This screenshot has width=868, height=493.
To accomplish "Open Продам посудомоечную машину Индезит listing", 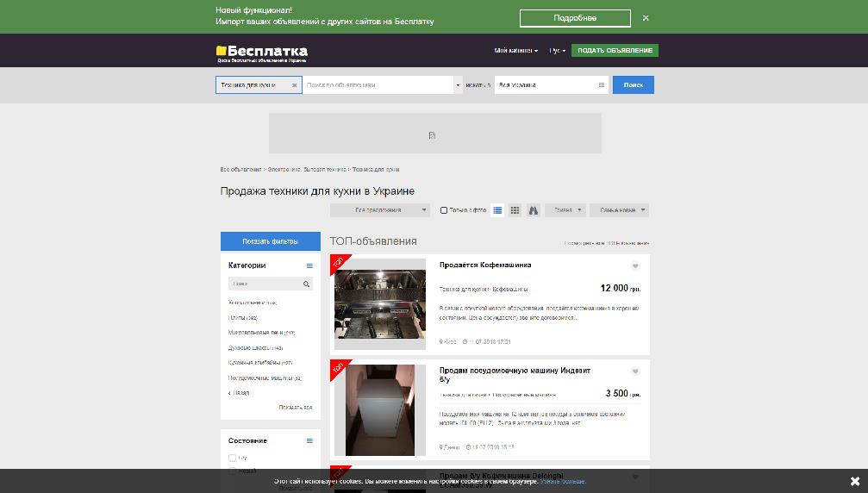I will click(515, 375).
